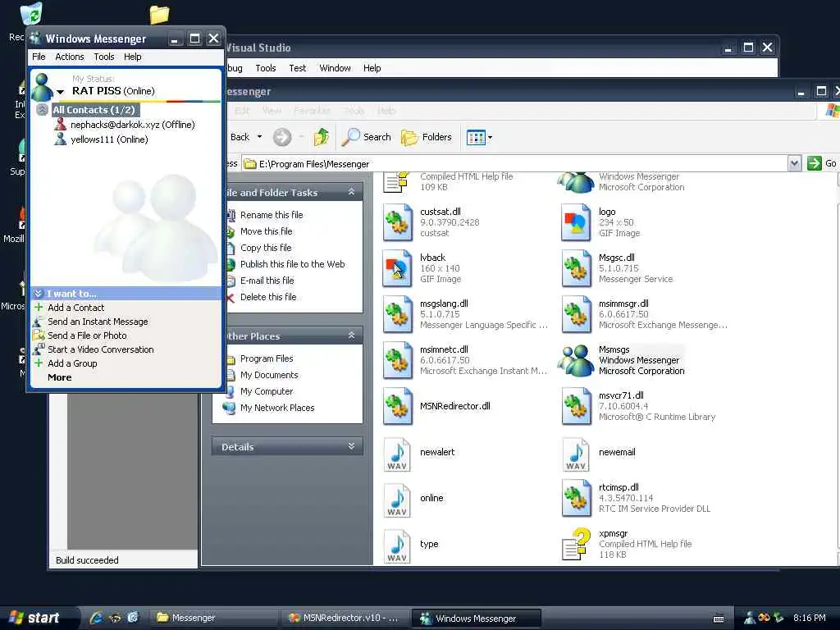
Task: Select the lvback GIF image icon
Action: tap(398, 268)
